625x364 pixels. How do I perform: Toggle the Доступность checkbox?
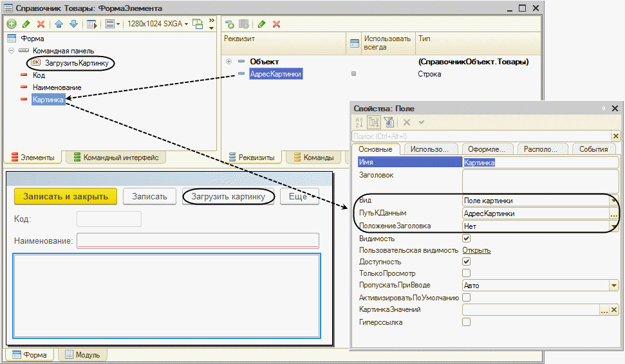[x=467, y=261]
